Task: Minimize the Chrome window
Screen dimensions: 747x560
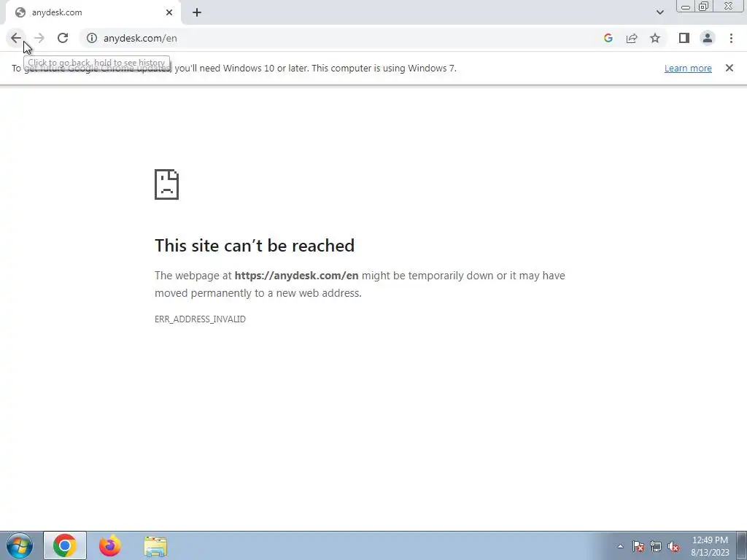Action: click(x=685, y=6)
